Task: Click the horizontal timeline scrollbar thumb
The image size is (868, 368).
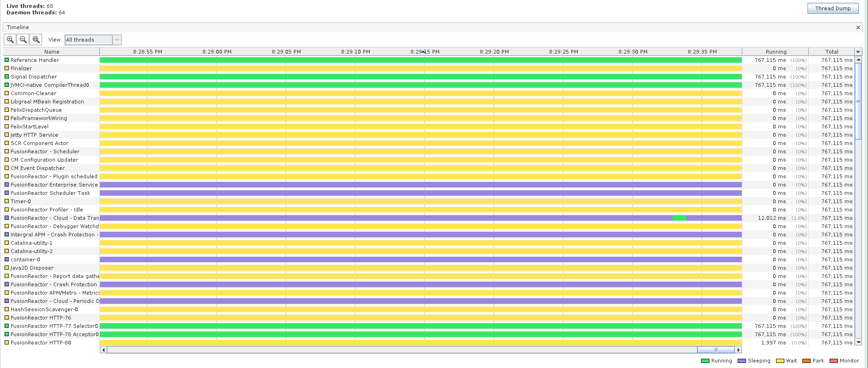Action: (x=716, y=350)
